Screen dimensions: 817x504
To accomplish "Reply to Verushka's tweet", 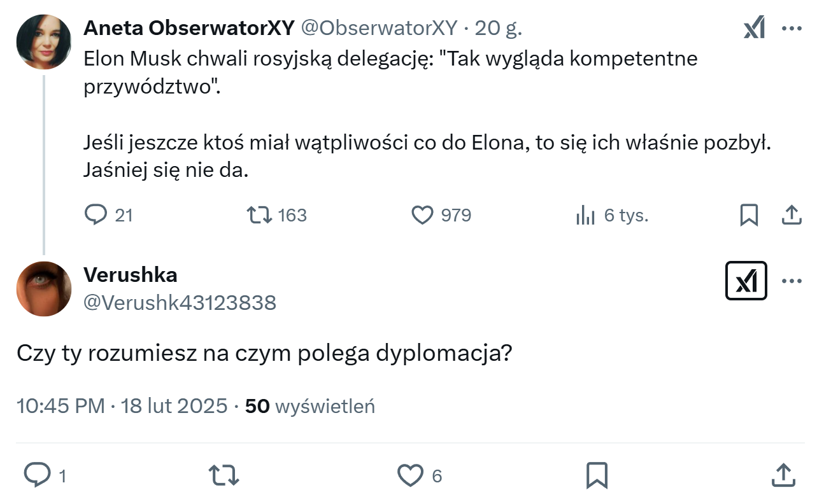I will [37, 475].
